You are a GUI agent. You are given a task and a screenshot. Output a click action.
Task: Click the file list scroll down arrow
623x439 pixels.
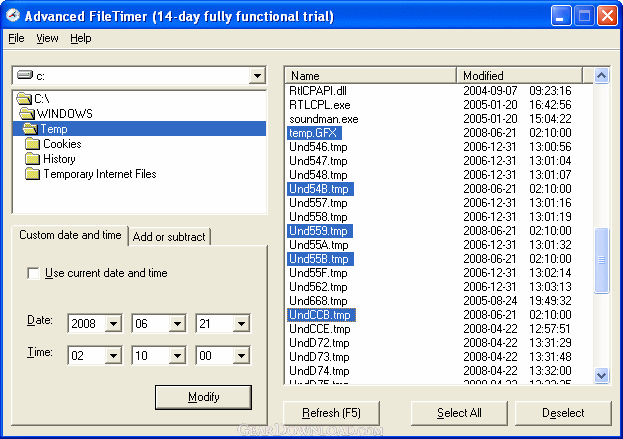click(x=602, y=375)
